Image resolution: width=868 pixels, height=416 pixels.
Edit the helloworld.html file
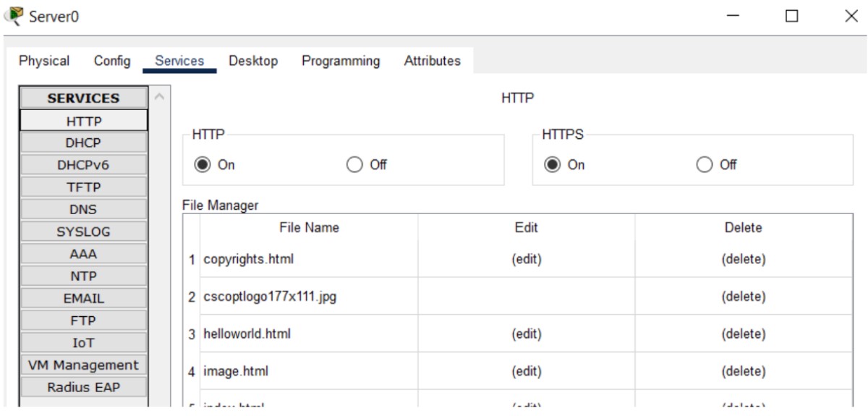[527, 334]
